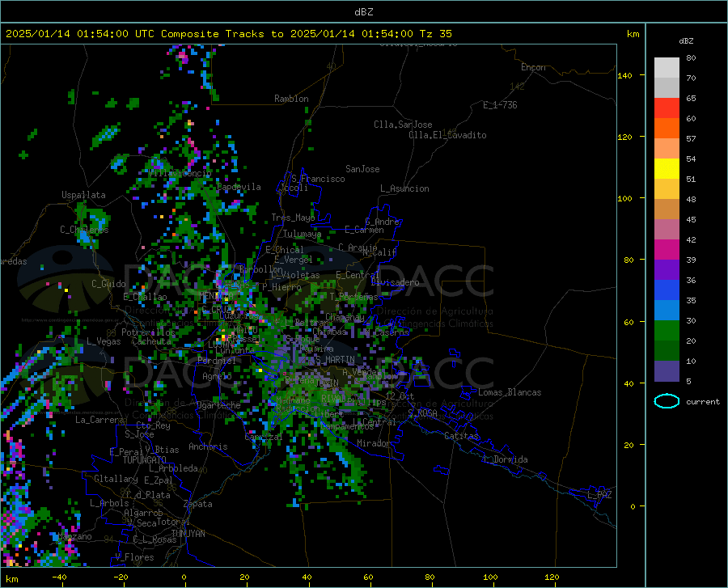Click the slate purple 10 dBZ swatch
728x588 pixels.
coord(667,371)
